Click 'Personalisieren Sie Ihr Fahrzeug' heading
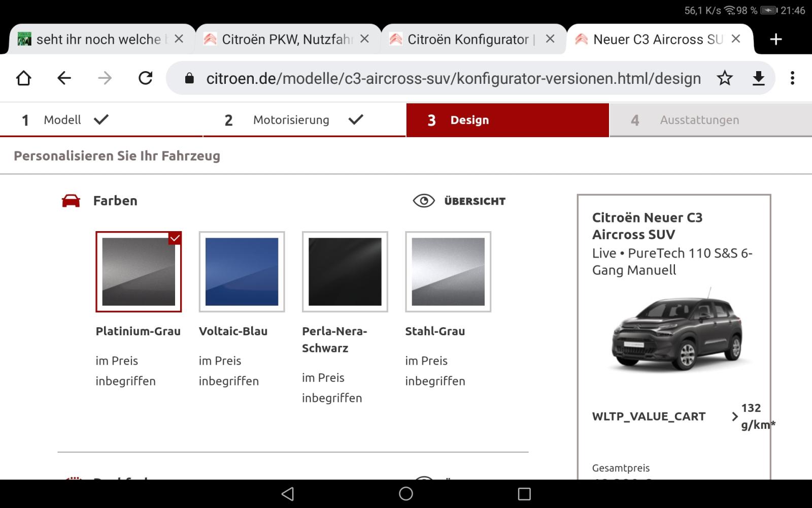Screen dimensions: 812x508 click(117, 156)
